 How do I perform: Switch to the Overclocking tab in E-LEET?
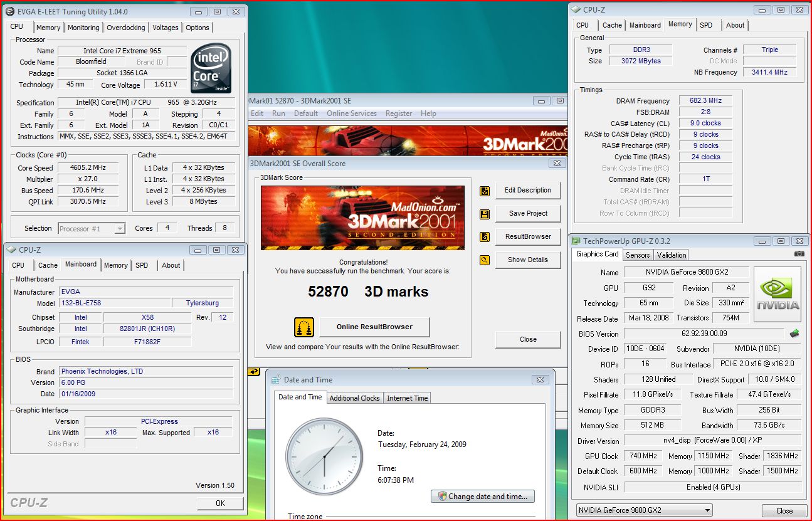126,28
